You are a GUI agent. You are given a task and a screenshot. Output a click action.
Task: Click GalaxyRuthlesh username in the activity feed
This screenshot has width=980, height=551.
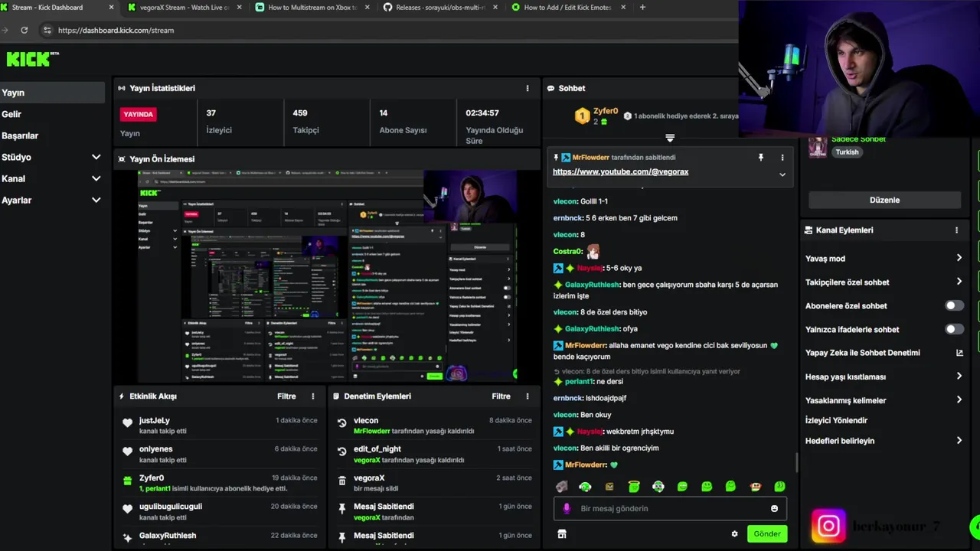point(168,535)
